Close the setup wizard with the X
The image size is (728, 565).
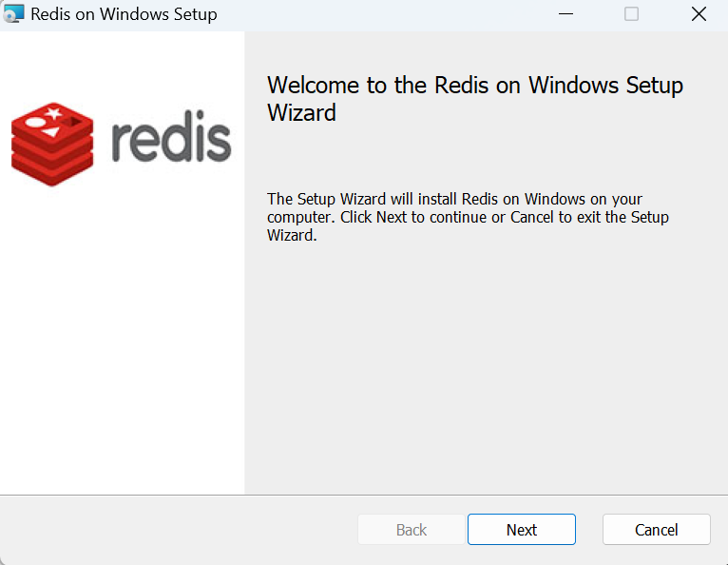tap(699, 14)
